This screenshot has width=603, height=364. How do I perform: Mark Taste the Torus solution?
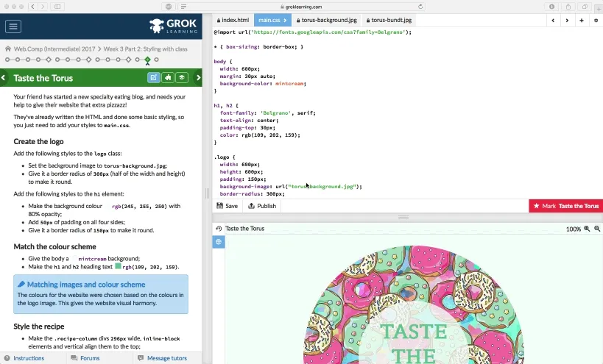coord(566,206)
